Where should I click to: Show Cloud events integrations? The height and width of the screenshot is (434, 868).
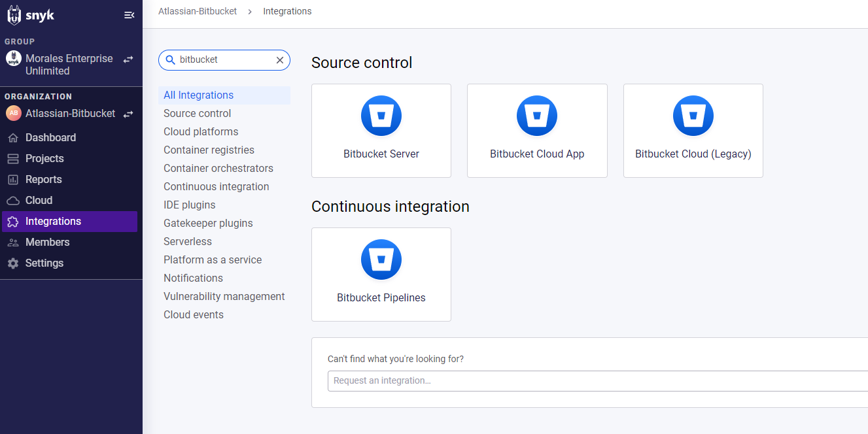pyautogui.click(x=194, y=315)
